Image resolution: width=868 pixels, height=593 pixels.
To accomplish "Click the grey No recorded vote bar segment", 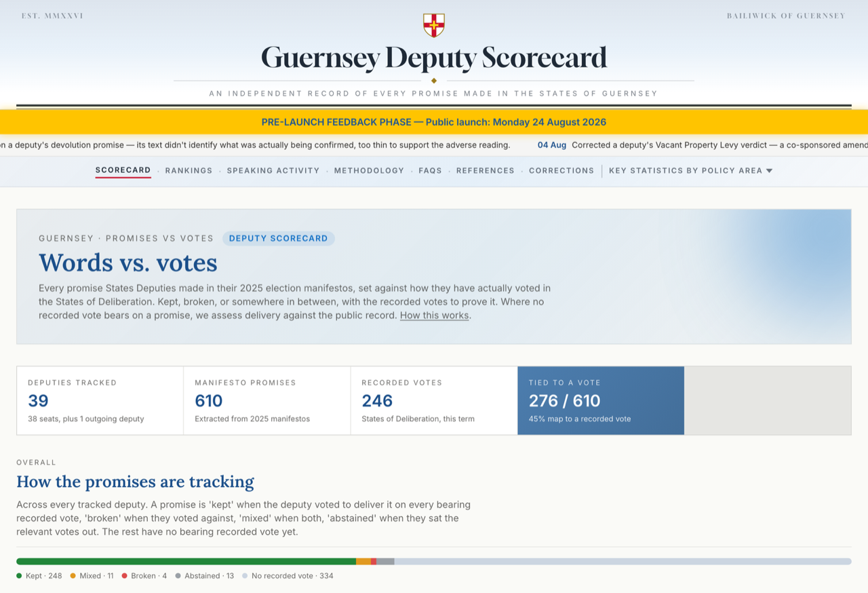I will 623,561.
